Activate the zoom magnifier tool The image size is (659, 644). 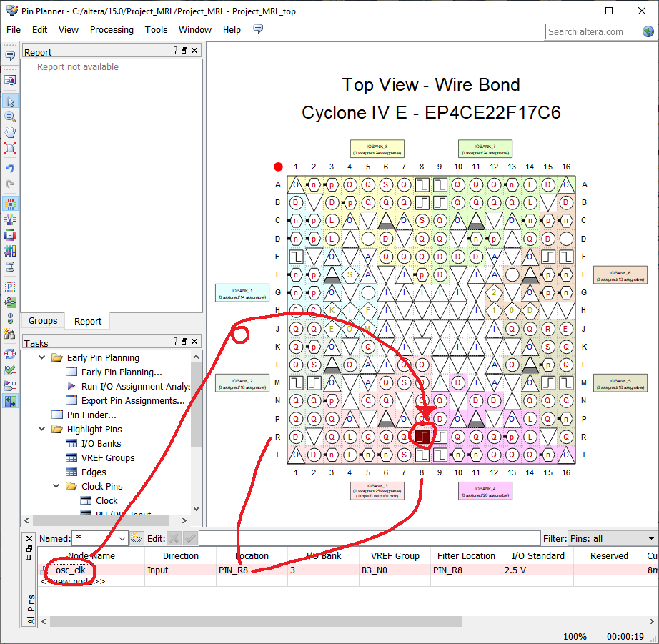point(10,117)
